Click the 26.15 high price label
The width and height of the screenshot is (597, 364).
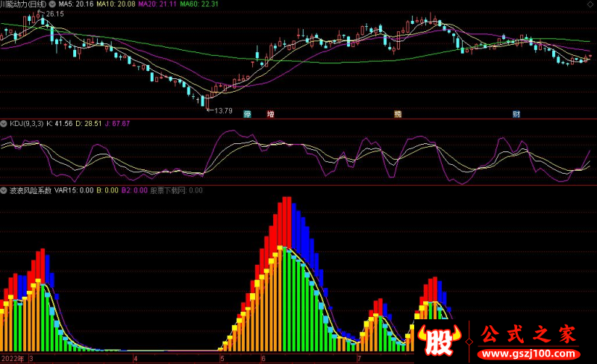(x=53, y=14)
